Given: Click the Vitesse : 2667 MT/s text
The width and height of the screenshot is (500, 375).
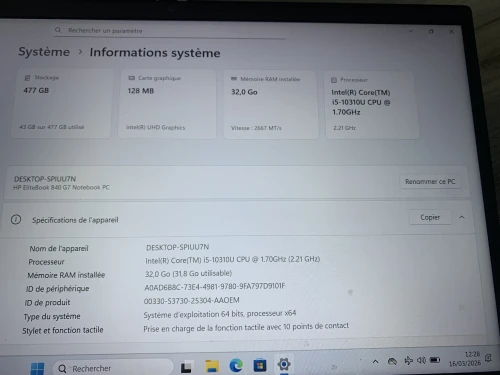Looking at the screenshot, I should coord(256,128).
